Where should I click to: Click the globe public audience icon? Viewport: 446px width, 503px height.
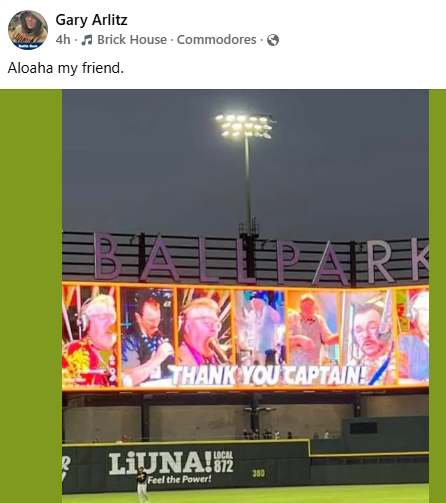pos(273,40)
